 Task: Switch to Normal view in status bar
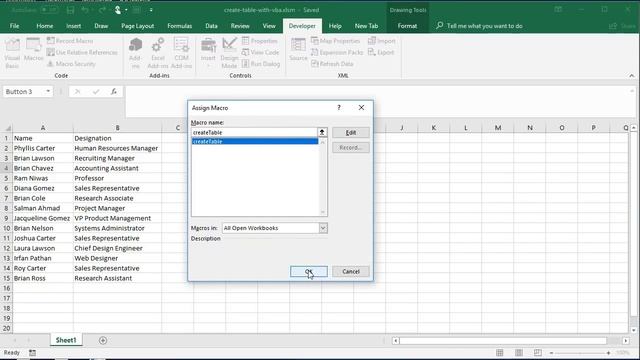click(x=500, y=353)
